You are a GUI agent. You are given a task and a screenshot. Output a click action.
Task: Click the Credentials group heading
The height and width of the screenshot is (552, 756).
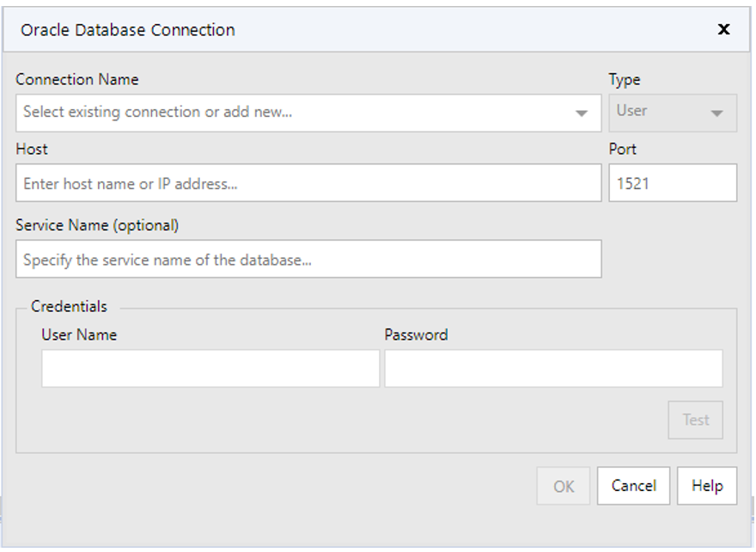[70, 306]
